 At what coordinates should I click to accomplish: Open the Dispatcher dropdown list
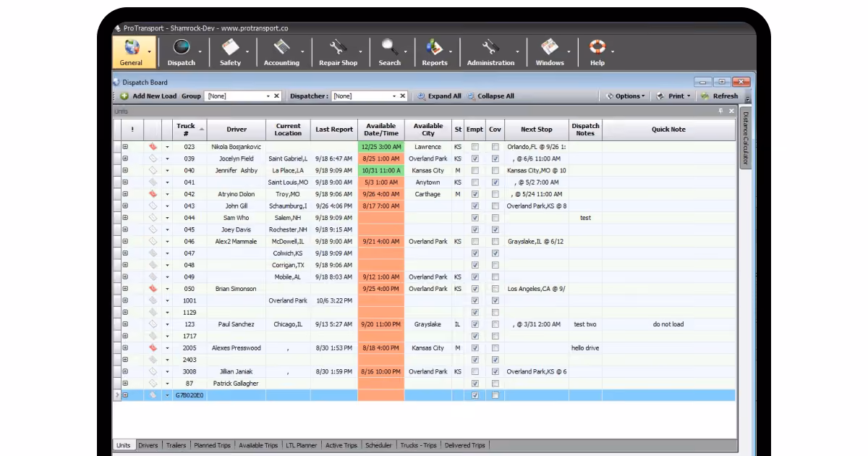click(x=394, y=96)
